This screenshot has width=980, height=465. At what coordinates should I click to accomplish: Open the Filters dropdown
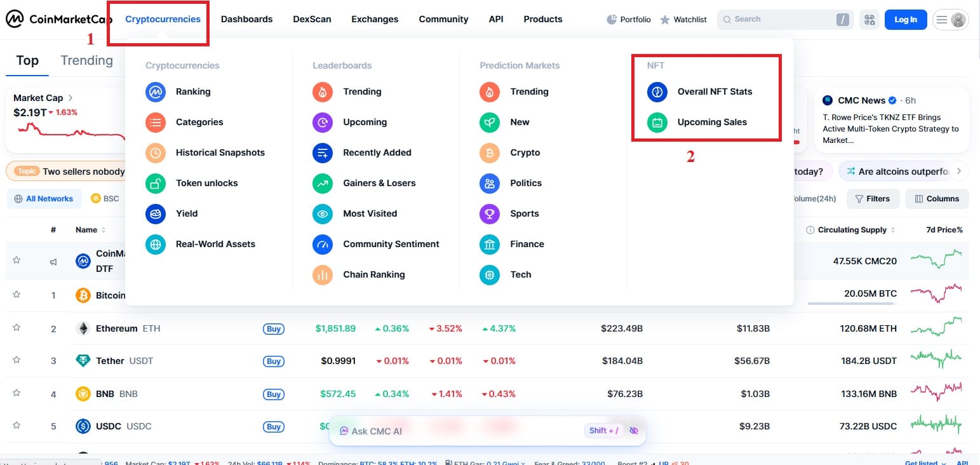coord(873,199)
